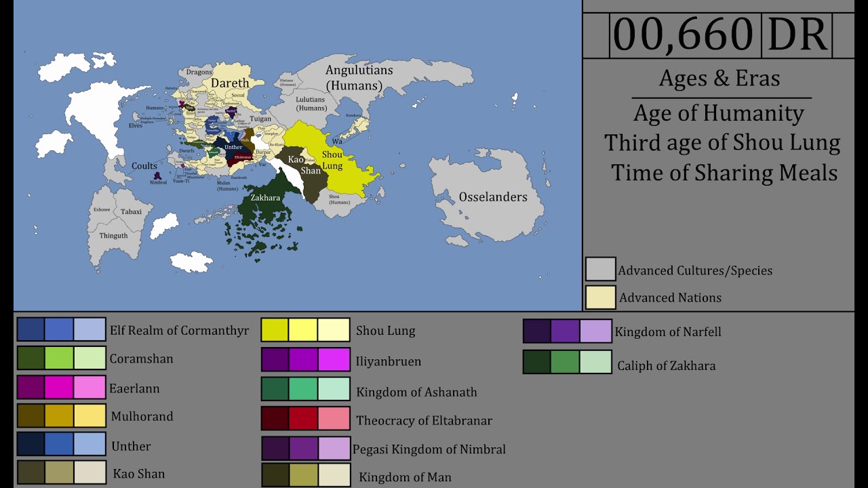868x488 pixels.
Task: Click the 'Kingdom of Man' legend label
Action: (x=405, y=477)
